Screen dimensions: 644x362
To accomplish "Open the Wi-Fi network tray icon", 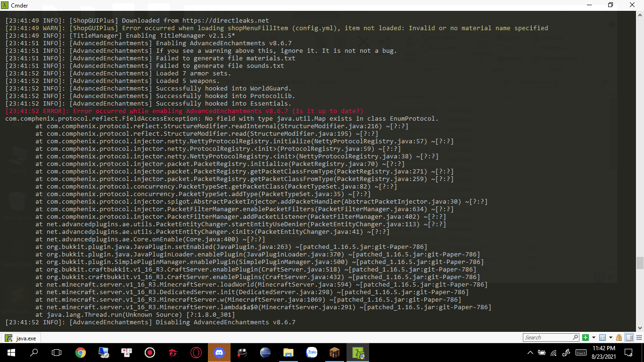I will click(554, 352).
